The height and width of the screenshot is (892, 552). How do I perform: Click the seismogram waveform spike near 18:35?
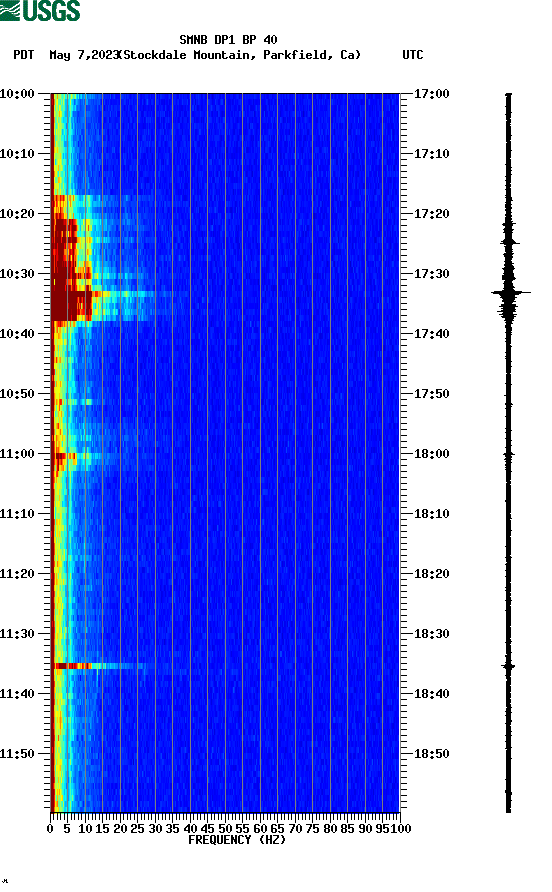508,666
